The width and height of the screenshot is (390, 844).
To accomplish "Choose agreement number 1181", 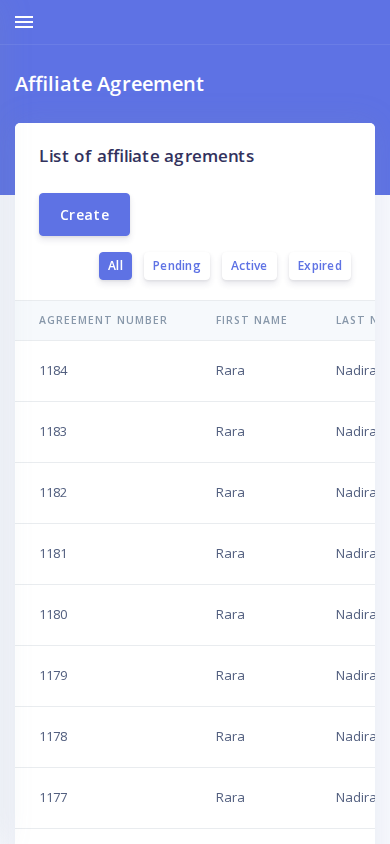I will [195, 554].
